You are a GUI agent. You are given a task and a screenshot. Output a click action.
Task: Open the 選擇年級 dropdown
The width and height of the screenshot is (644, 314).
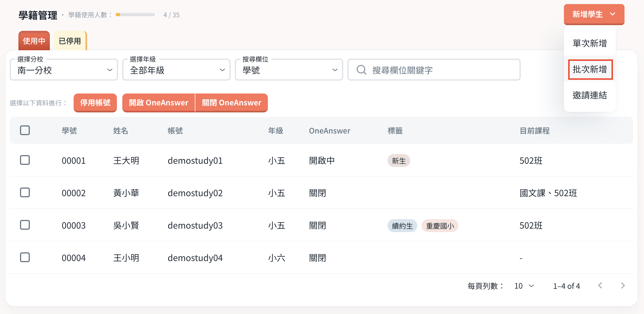point(176,70)
